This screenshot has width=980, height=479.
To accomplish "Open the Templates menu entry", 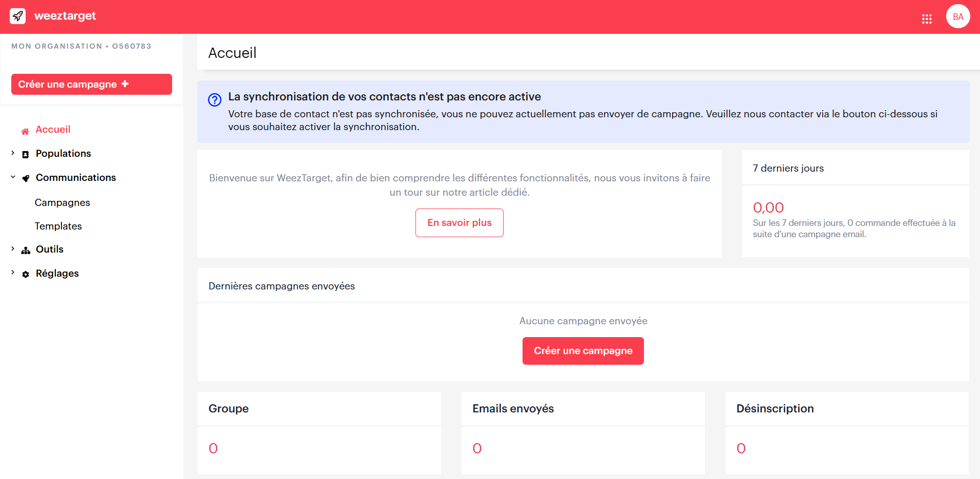I will 58,226.
